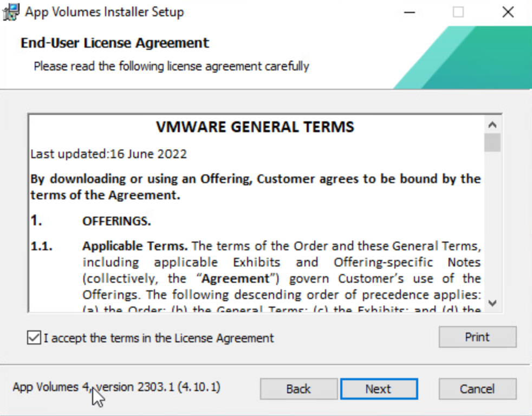Image resolution: width=532 pixels, height=416 pixels.
Task: Click the maximize button in the title bar
Action: (458, 12)
